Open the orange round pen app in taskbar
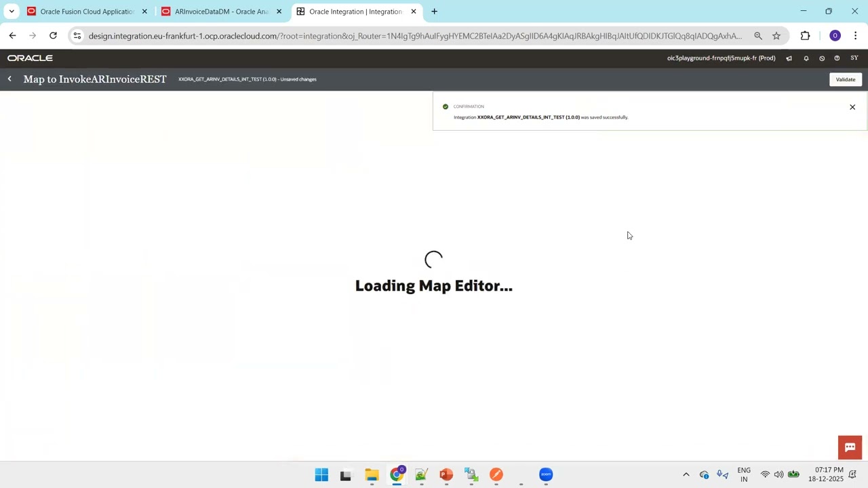 pyautogui.click(x=496, y=475)
